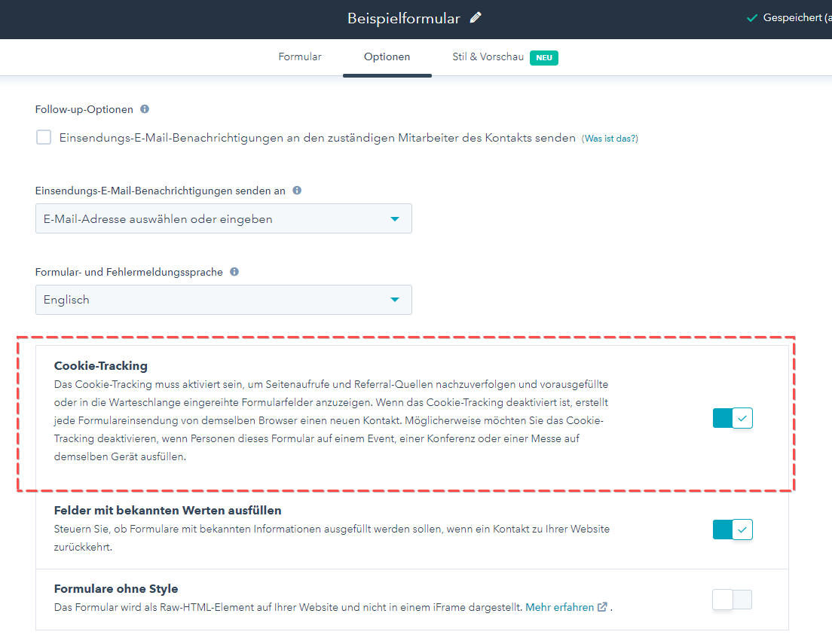The image size is (832, 644).
Task: Disable the Cookie-Tracking toggle
Action: (x=733, y=418)
